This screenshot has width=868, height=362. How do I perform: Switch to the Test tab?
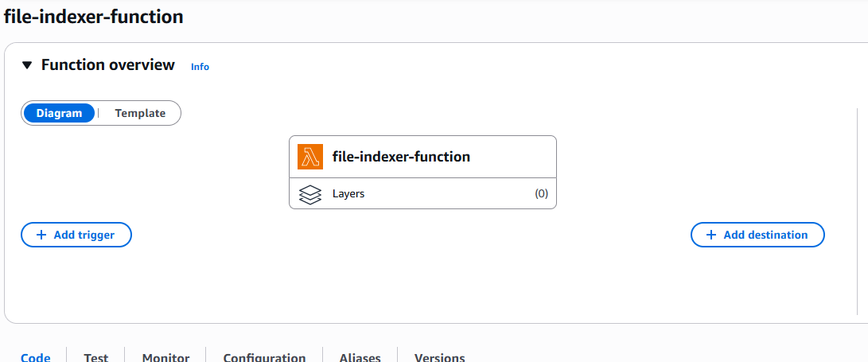click(96, 357)
